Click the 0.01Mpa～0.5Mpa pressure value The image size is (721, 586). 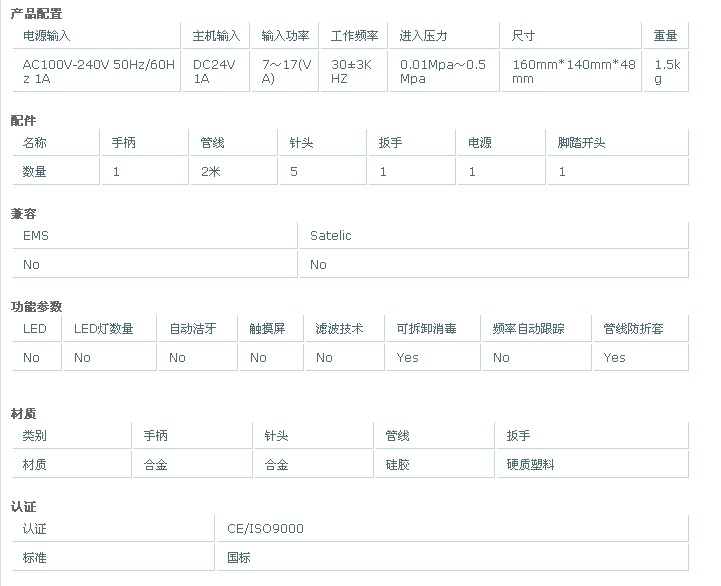[442, 71]
